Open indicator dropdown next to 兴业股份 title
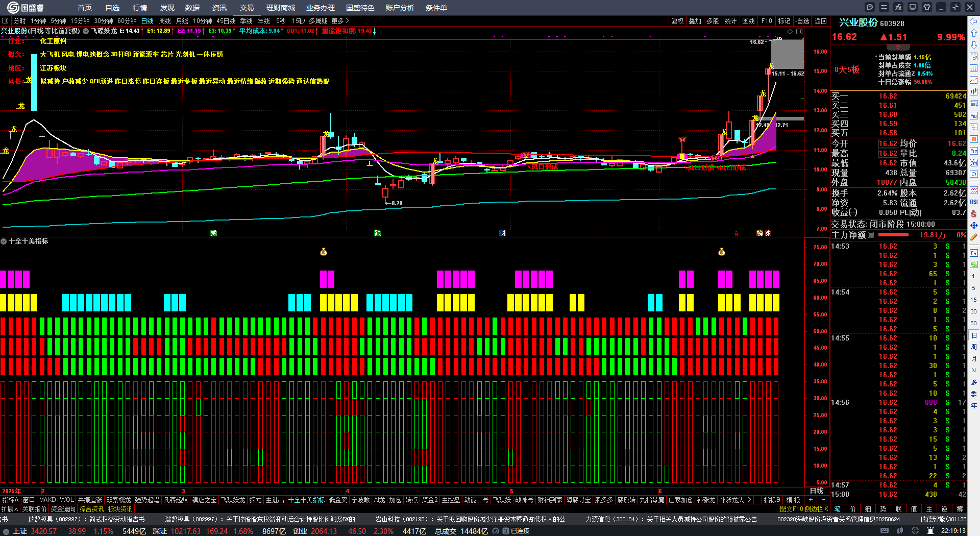The height and width of the screenshot is (536, 980). (86, 31)
